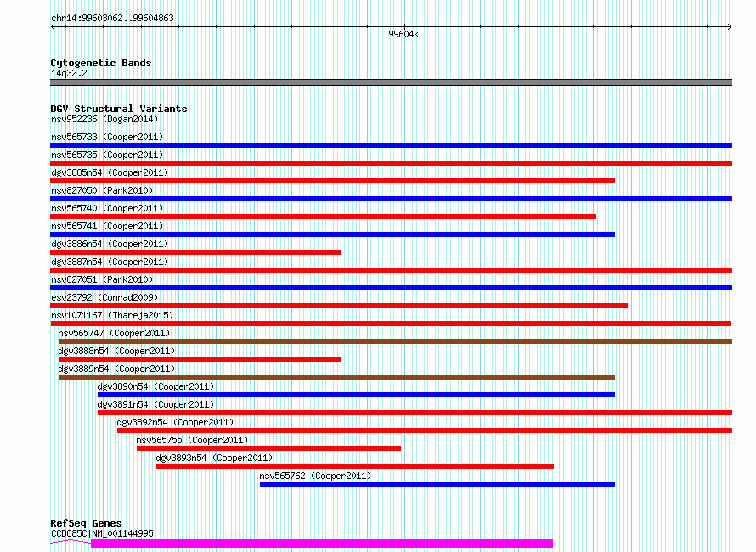Screen dimensions: 756x552
Task: Click the dgv3885n54 (Cooper2011) label
Action: [110, 172]
